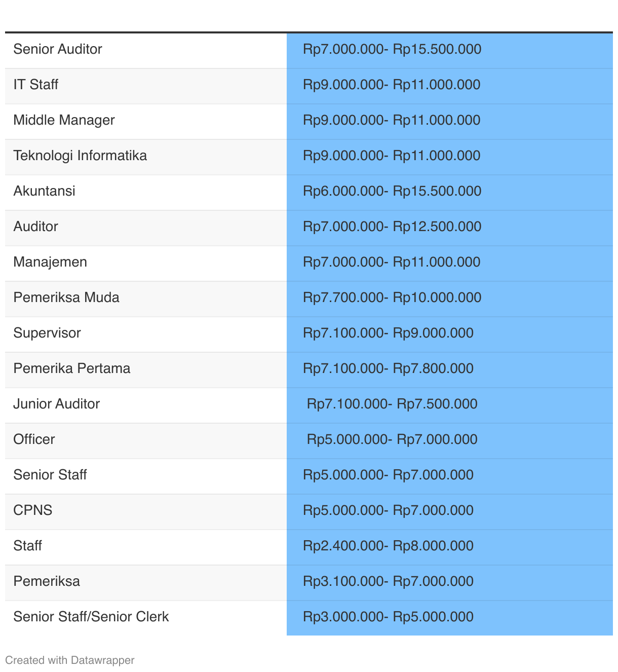Select the Staff salary range Rp2.400.000- Rp8.000.000

(388, 546)
